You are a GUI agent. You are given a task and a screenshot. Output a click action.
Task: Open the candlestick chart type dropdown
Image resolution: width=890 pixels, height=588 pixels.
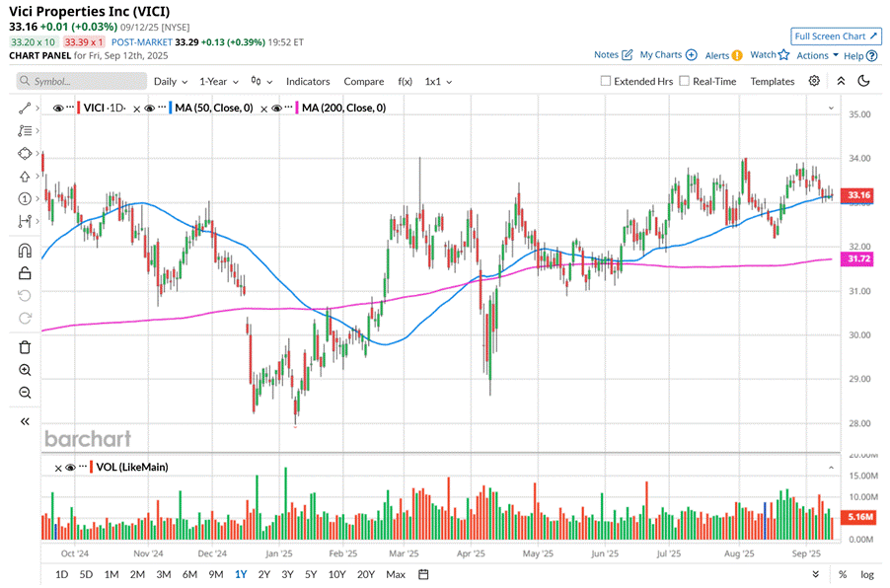pos(261,81)
